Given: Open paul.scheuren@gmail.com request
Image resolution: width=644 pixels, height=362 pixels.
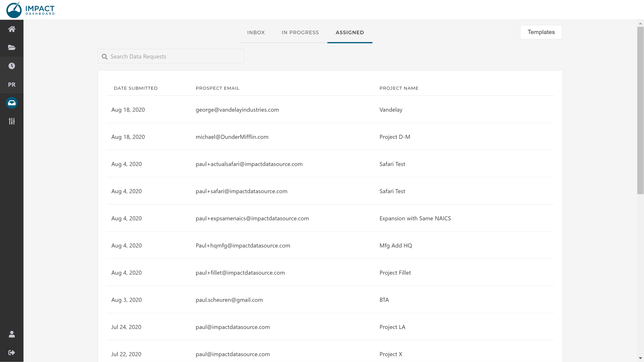Looking at the screenshot, I should click(229, 300).
